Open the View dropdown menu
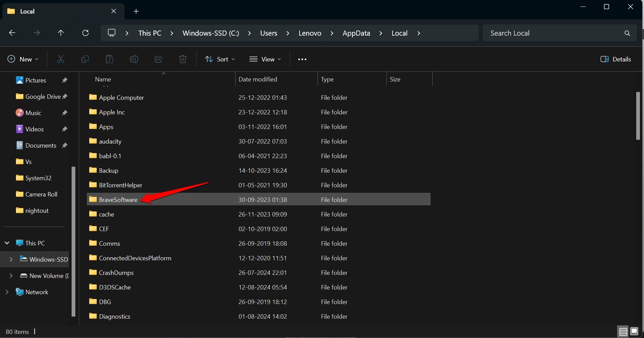This screenshot has width=644, height=338. [265, 59]
